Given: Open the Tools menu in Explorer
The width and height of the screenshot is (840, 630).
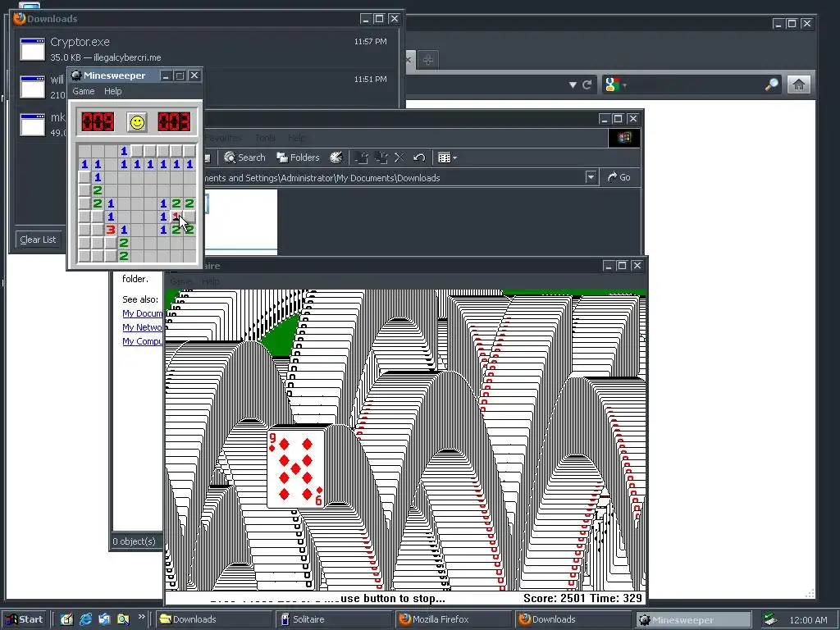Looking at the screenshot, I should (x=265, y=138).
